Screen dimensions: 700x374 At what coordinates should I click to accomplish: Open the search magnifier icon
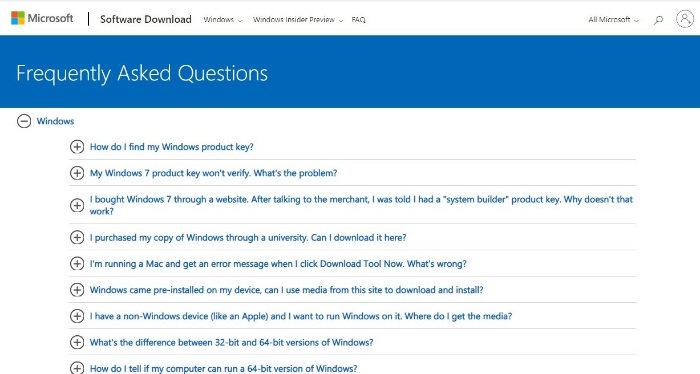click(x=658, y=20)
